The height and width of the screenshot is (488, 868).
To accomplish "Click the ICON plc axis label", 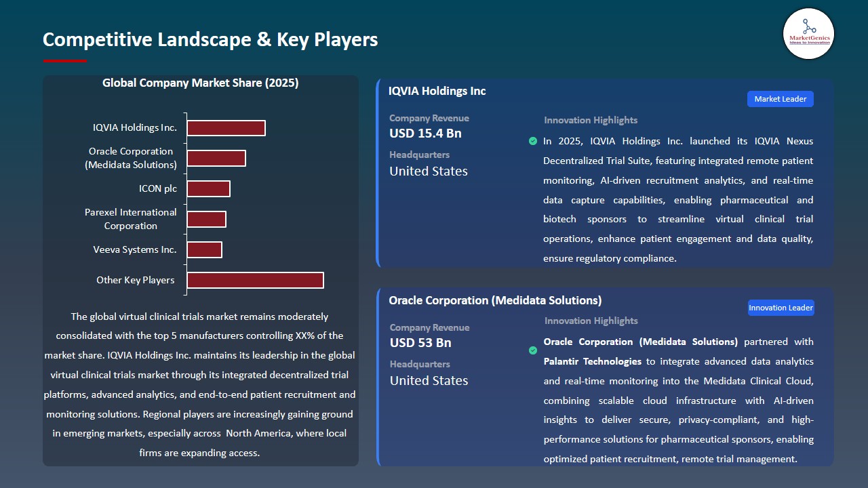I will tap(157, 188).
